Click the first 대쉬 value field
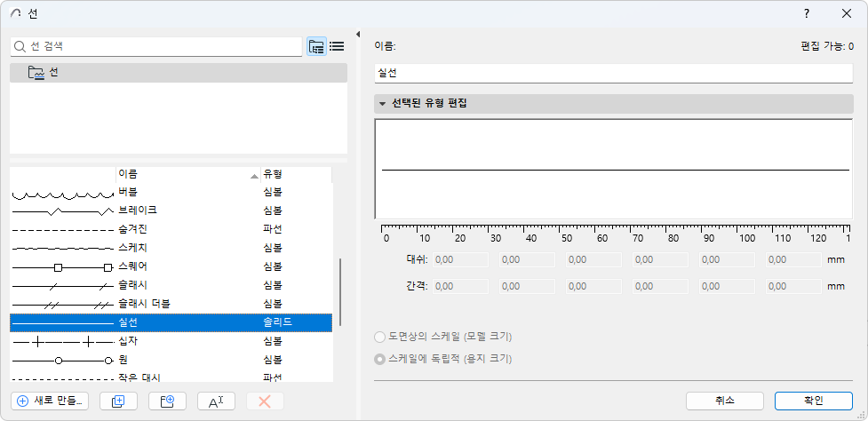This screenshot has width=868, height=421. tap(460, 260)
